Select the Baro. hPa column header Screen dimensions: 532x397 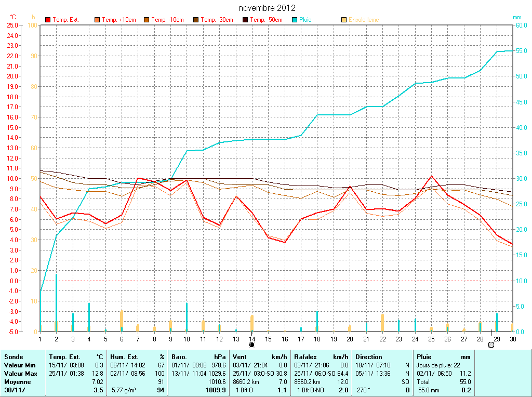click(x=199, y=357)
